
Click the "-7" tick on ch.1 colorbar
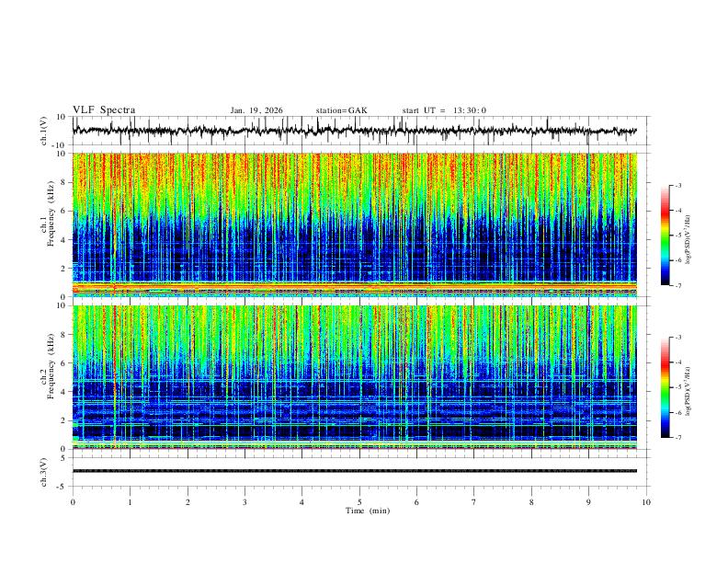tap(678, 285)
